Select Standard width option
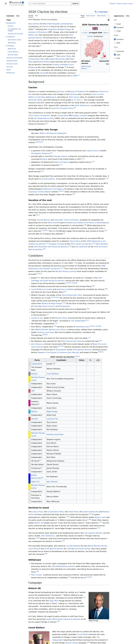138x644 pixels. pyautogui.click(x=115, y=39)
